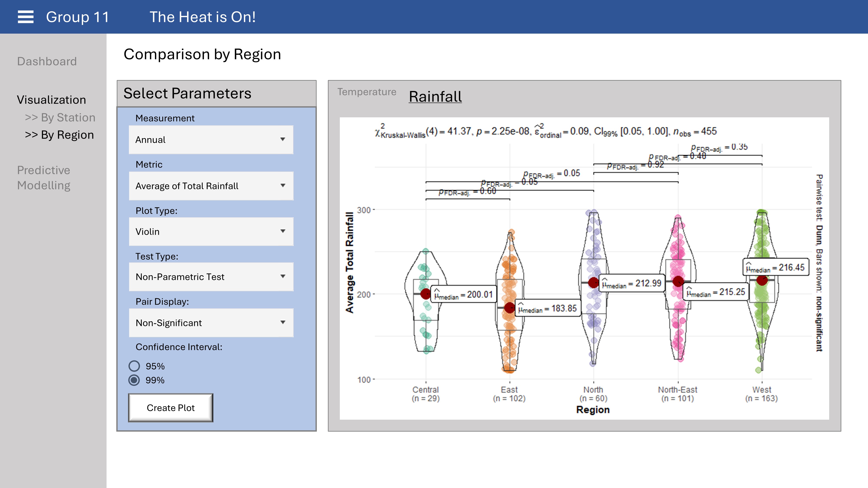The image size is (868, 488).
Task: Click the Plot Type dropdown arrow
Action: (x=283, y=231)
